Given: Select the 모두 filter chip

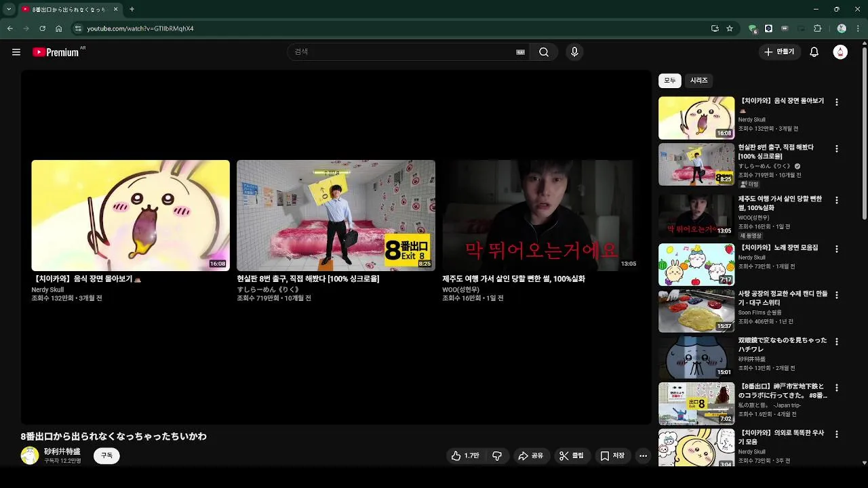Looking at the screenshot, I should coord(670,81).
